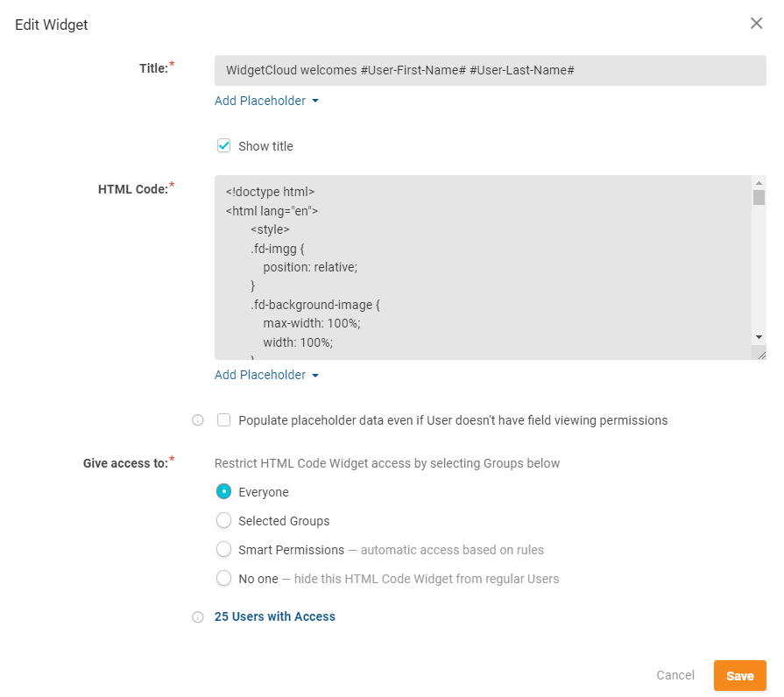
Task: Click the info icon next to 25 Users with Access
Action: tap(197, 616)
